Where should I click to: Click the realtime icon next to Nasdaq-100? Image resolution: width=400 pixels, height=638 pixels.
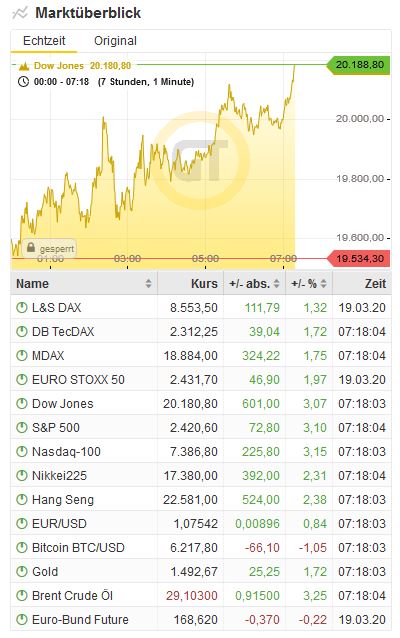click(22, 452)
